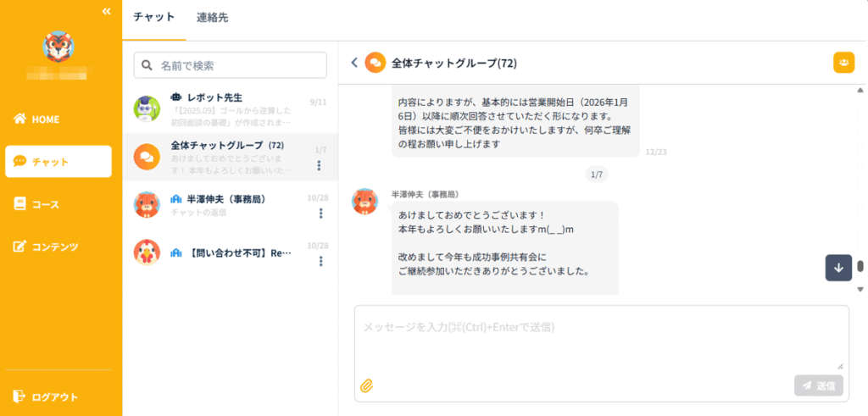The image size is (868, 416).
Task: Select the チャット tab
Action: [x=154, y=17]
